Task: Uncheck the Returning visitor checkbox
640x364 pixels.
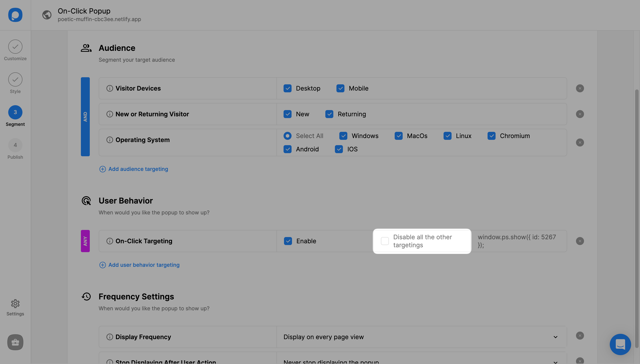Action: click(329, 114)
